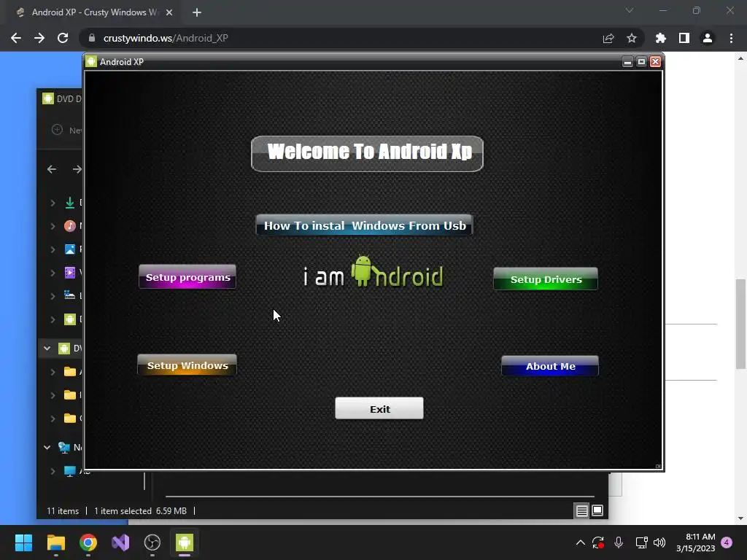Click the Android XP title bar icon

click(x=91, y=61)
